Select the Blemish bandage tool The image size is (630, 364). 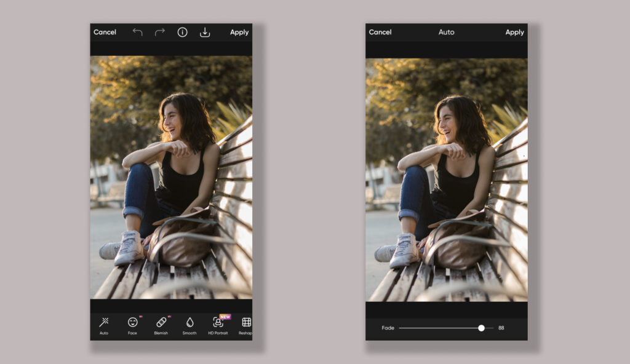click(161, 325)
